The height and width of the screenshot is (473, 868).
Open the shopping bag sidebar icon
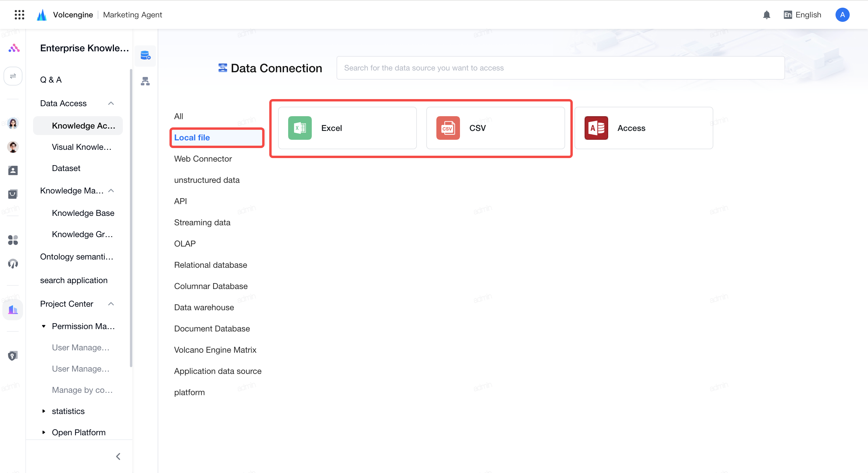(x=13, y=194)
